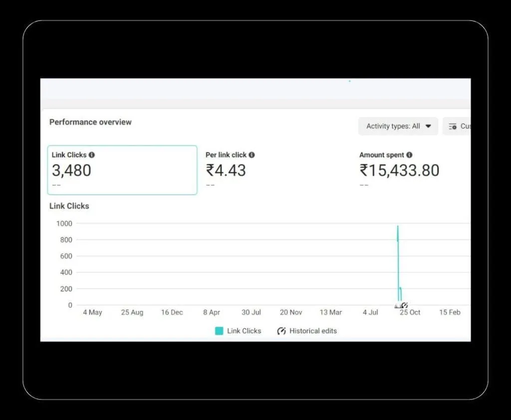This screenshot has width=511, height=420.
Task: Click the Link Clicks spike on chart
Action: (398, 264)
